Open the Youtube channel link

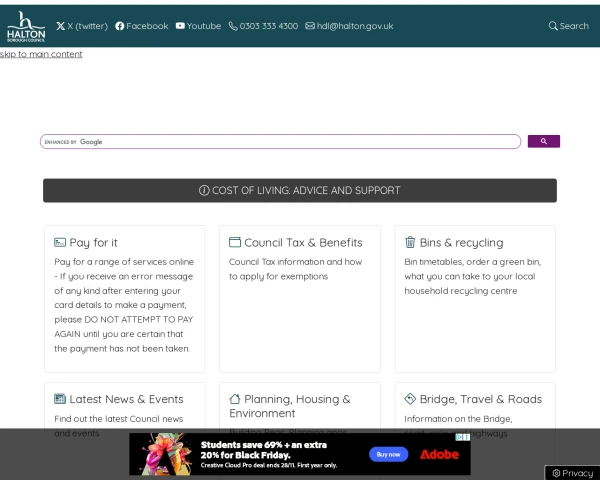pos(198,26)
